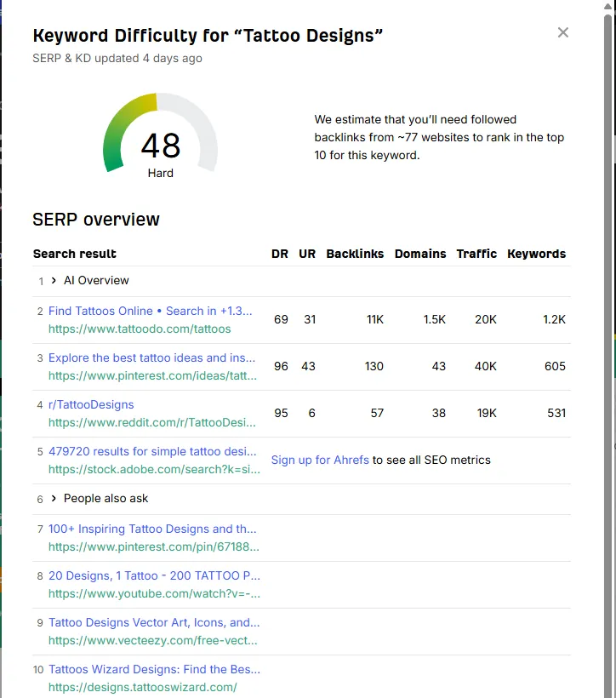The height and width of the screenshot is (698, 616).
Task: Open the pinterest.com/pin URL link
Action: [x=154, y=546]
